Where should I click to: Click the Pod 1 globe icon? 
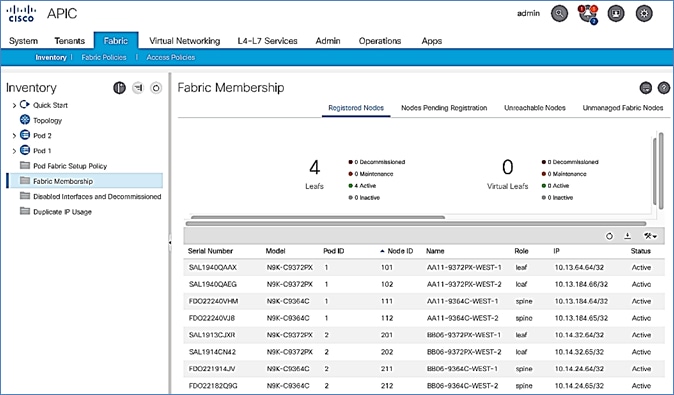point(25,150)
